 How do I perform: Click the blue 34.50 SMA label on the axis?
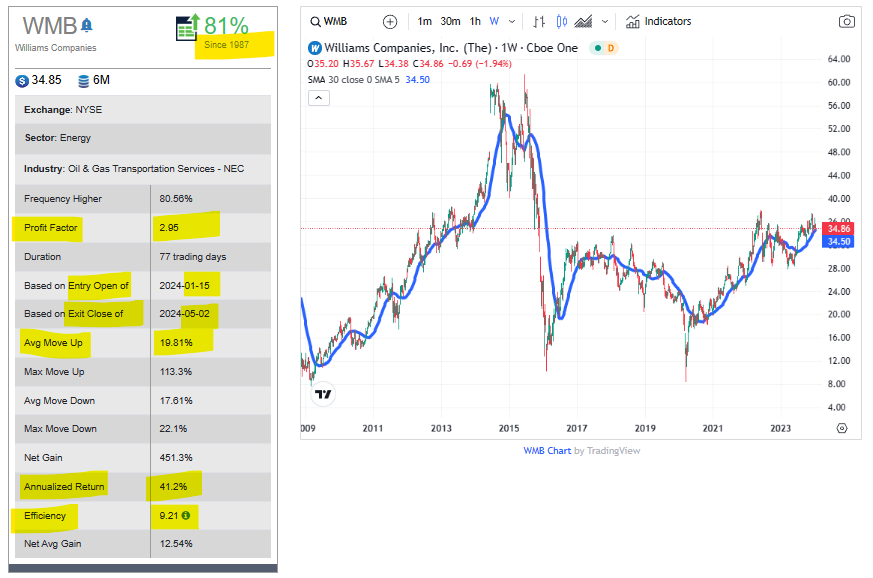coord(838,242)
